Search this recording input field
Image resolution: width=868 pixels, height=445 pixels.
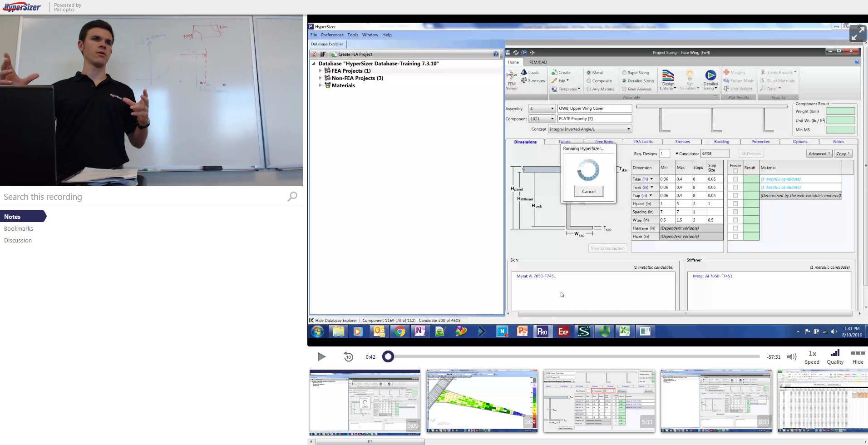click(x=143, y=197)
